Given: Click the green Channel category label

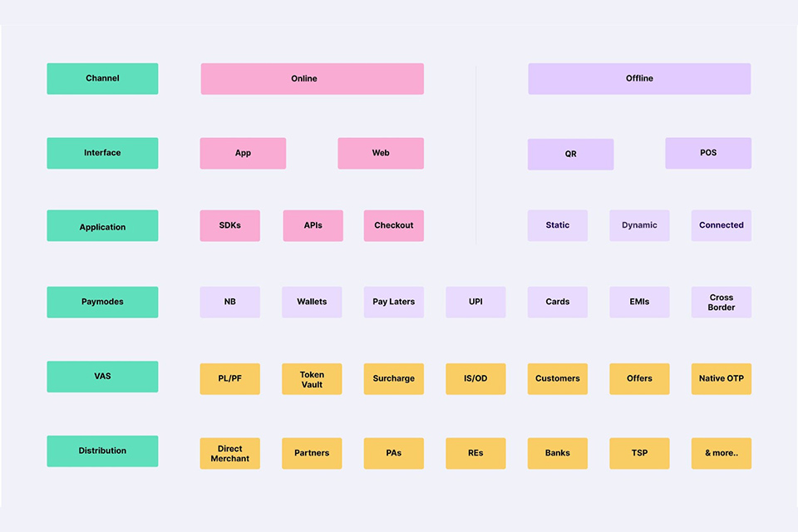Looking at the screenshot, I should tap(102, 78).
